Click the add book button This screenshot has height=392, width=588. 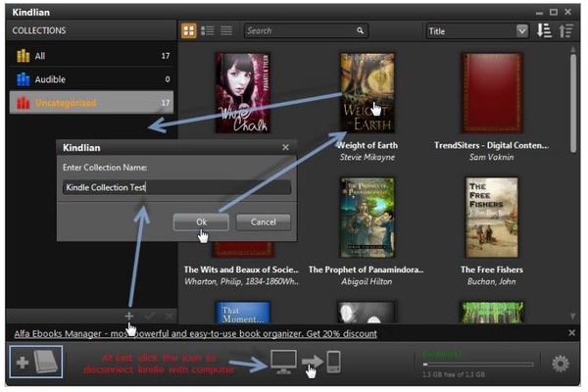(36, 362)
